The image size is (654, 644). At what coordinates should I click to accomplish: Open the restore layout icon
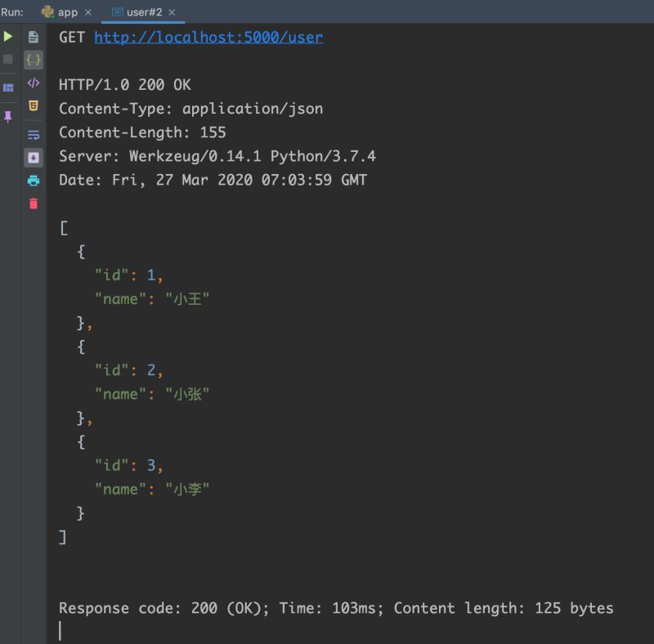tap(8, 87)
